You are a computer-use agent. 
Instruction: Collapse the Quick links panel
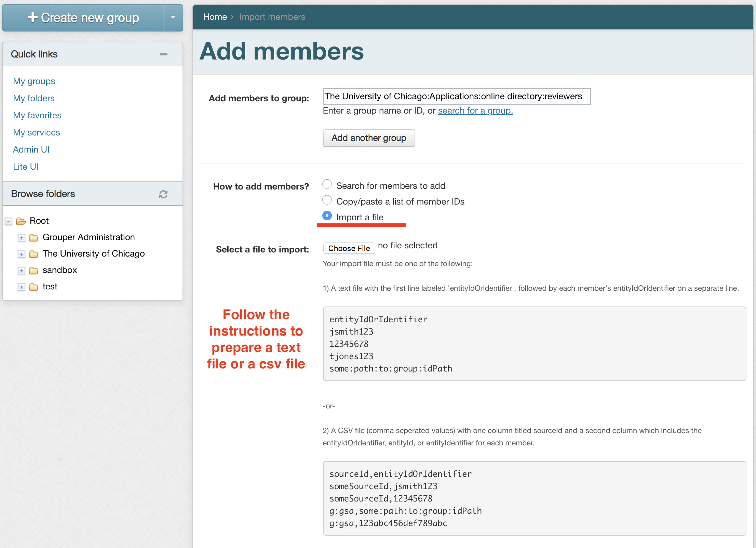[164, 54]
